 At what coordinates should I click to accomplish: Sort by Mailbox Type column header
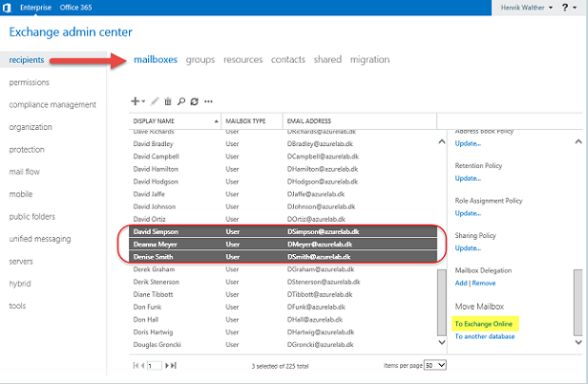point(252,121)
